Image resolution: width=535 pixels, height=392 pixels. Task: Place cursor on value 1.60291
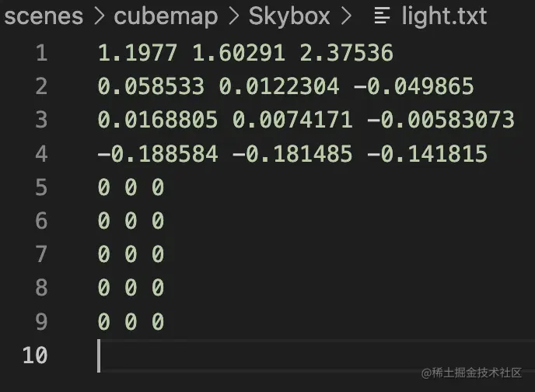click(239, 53)
